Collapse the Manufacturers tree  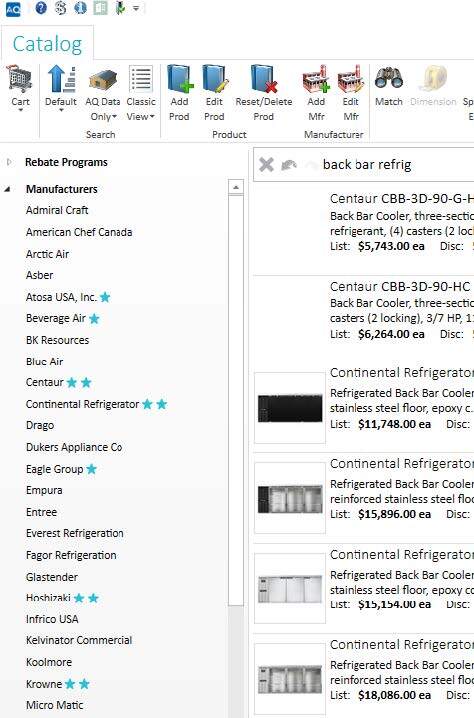(7, 189)
